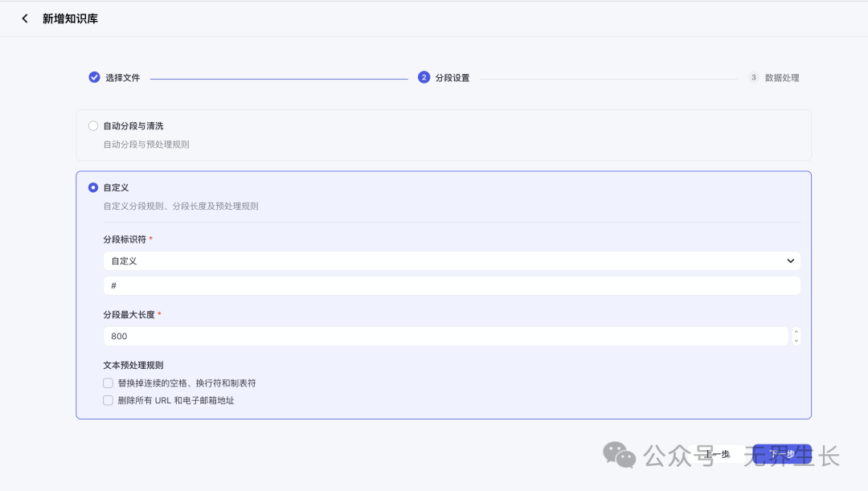Click the 分段最大长度 field showing 800
The height and width of the screenshot is (491, 868).
(445, 337)
